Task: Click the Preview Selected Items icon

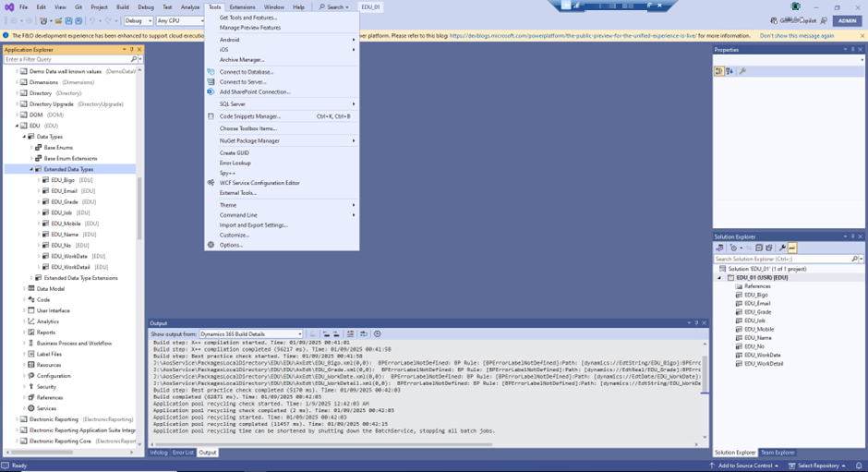Action: [792, 248]
